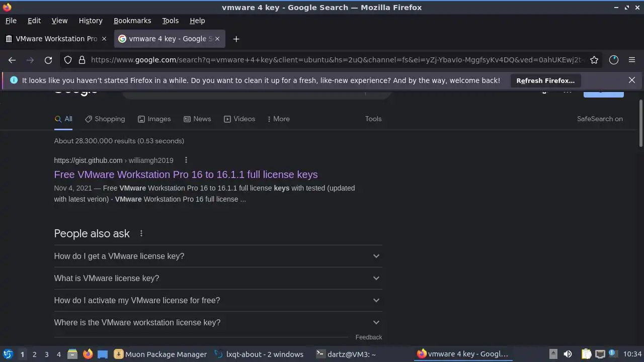Open the Help menu
644x362 pixels.
click(x=197, y=21)
